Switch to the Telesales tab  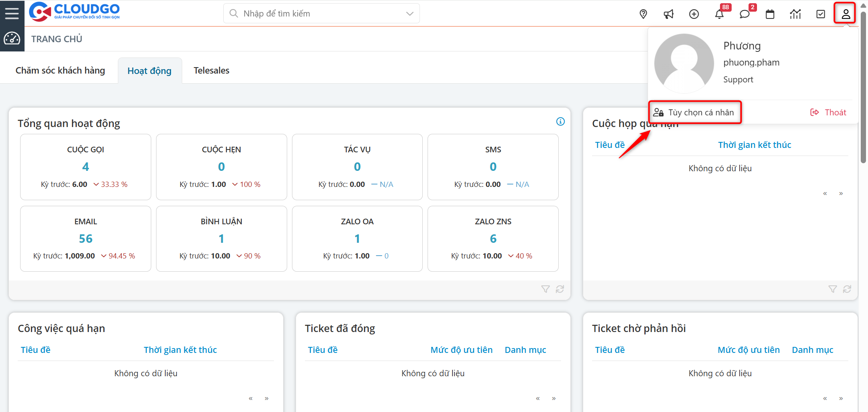[x=211, y=71]
